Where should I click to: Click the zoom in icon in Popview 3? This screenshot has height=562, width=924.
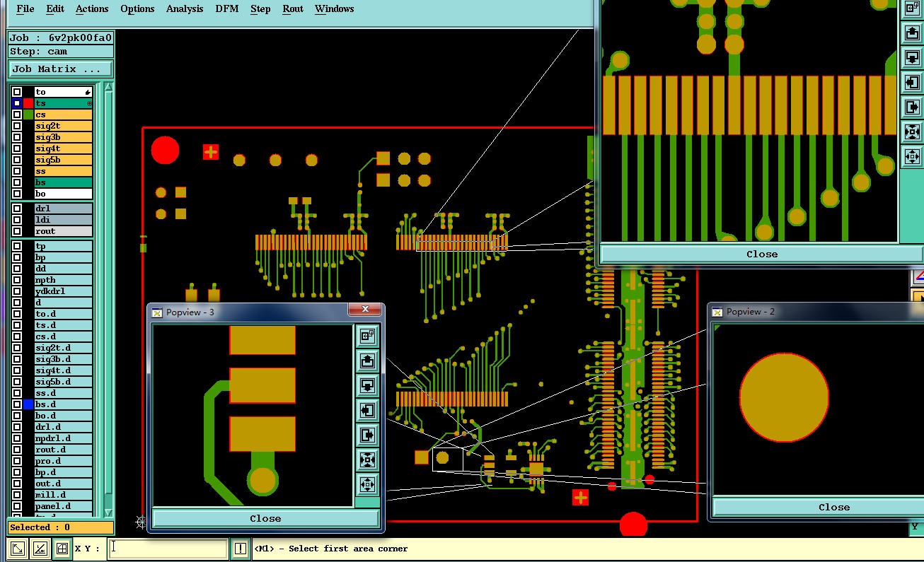[367, 459]
